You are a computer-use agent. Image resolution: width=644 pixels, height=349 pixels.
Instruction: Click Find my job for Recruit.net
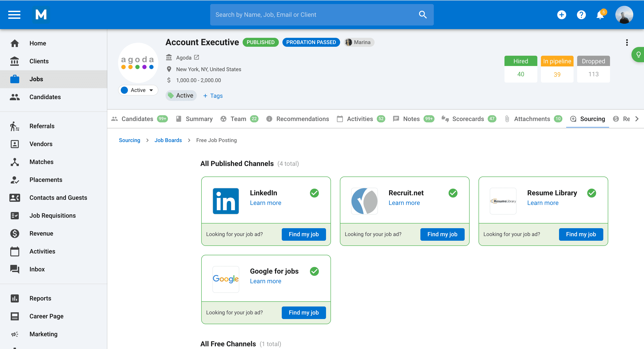coord(442,234)
